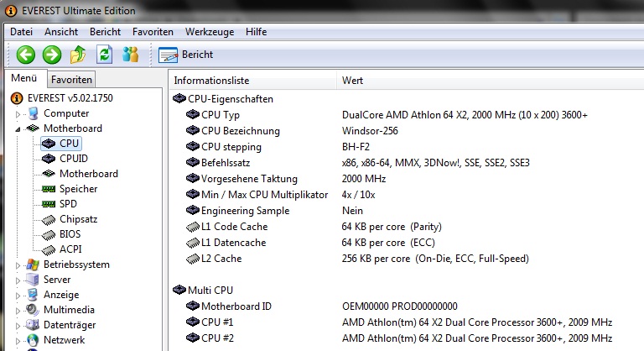Click the Informationsliste column header
This screenshot has width=644, height=351.
253,81
